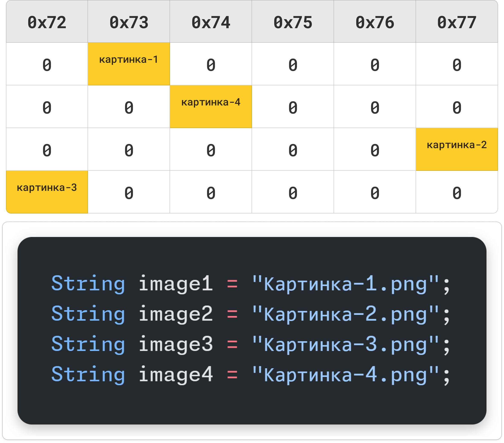The height and width of the screenshot is (443, 504).
Task: Click the 0x76 column header
Action: (x=375, y=22)
